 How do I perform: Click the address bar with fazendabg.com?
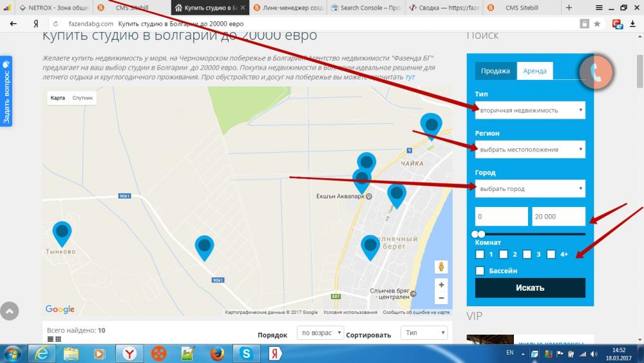312,24
